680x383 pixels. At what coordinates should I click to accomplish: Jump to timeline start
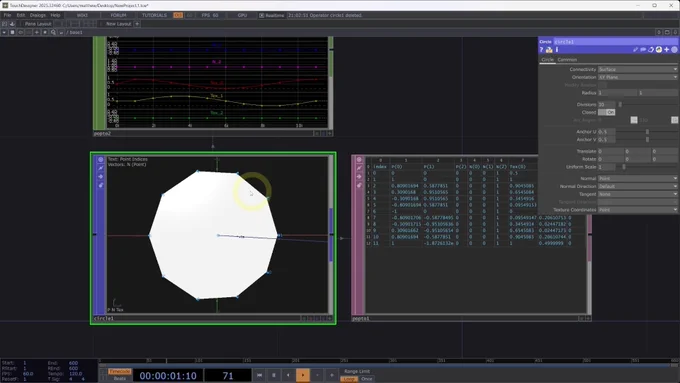coord(259,375)
